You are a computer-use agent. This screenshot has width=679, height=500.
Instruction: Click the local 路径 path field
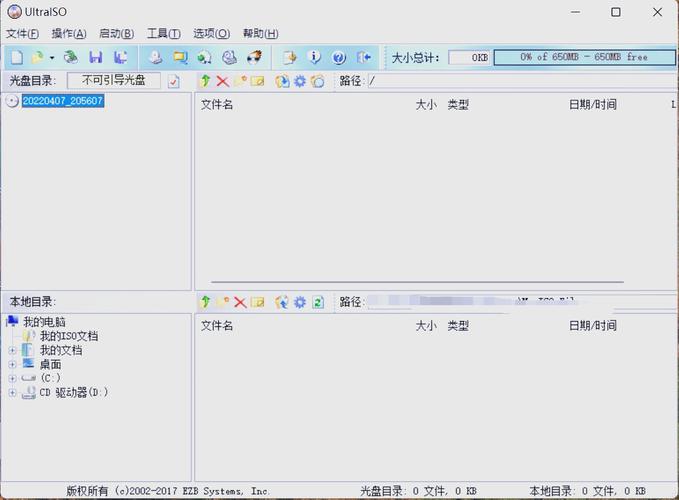point(522,302)
